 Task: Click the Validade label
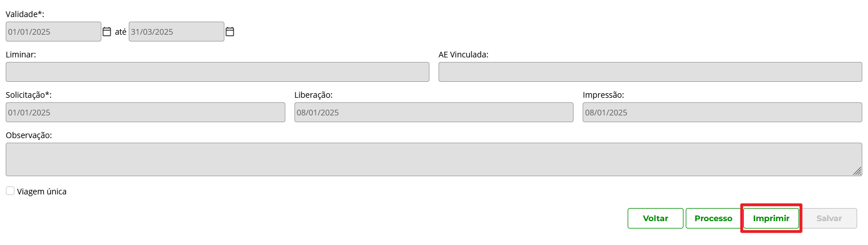(x=24, y=14)
